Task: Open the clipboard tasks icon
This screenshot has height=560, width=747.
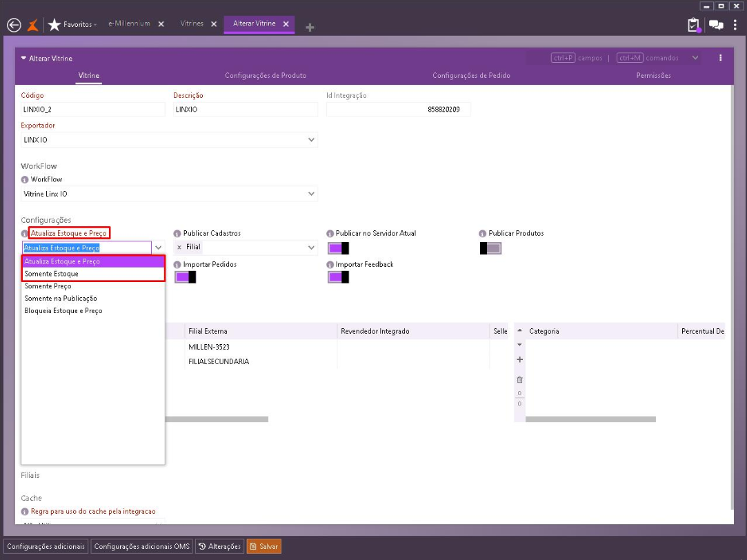Action: pos(694,25)
